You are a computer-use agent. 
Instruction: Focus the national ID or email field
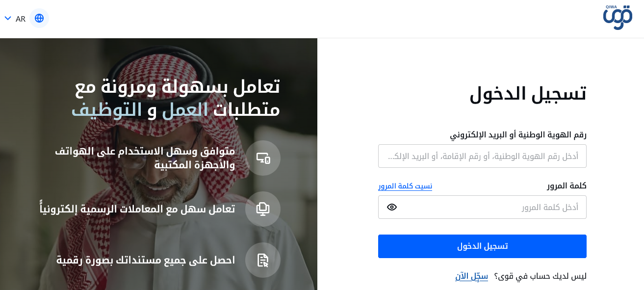tap(482, 156)
